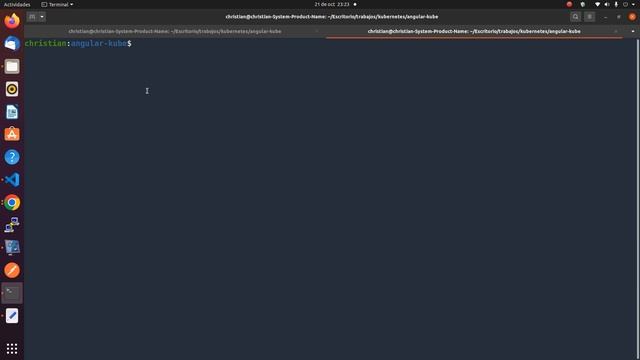Image resolution: width=640 pixels, height=360 pixels.
Task: Click the power indicator icon
Action: [625, 4]
